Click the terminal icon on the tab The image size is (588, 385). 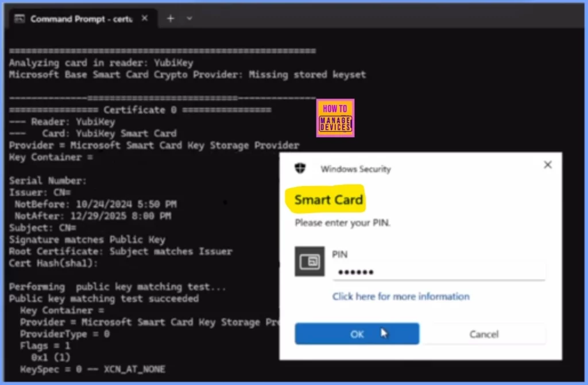(20, 19)
